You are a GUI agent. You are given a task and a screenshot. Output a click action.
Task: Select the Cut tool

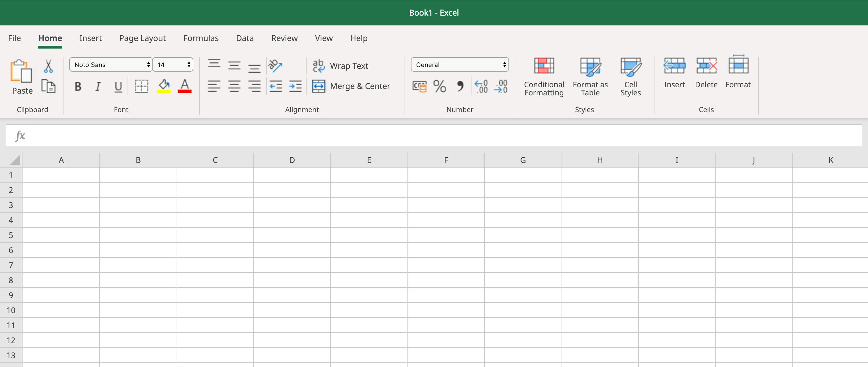pyautogui.click(x=48, y=66)
